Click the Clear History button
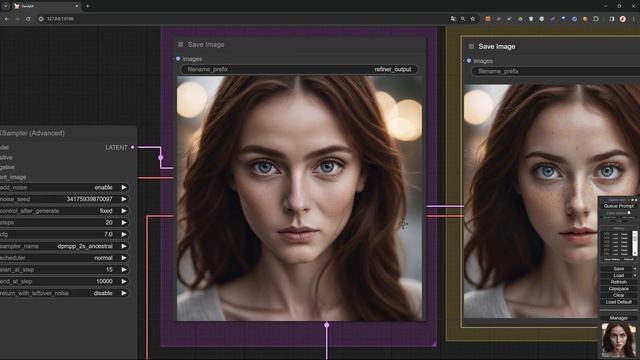Viewport: 640px width, 360px height. click(x=611, y=259)
